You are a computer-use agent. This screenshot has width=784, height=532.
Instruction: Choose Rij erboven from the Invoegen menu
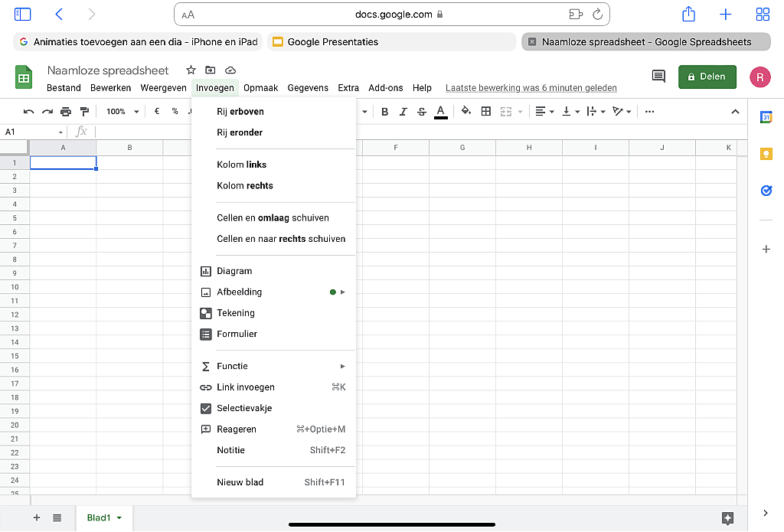click(x=273, y=112)
